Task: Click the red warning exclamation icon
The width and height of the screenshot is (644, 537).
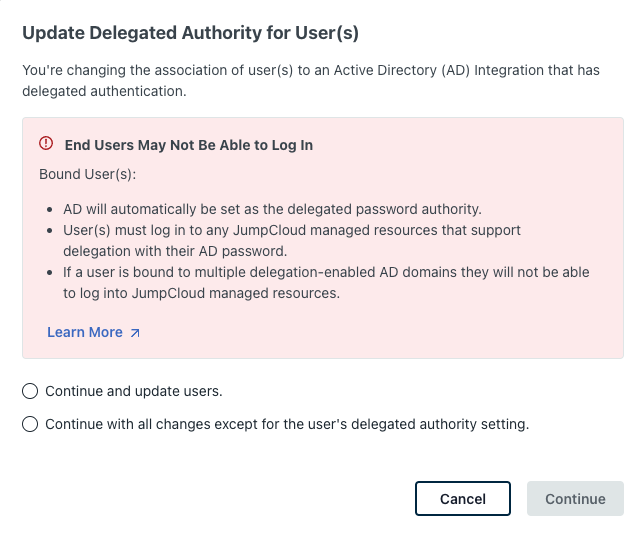Action: pos(46,143)
